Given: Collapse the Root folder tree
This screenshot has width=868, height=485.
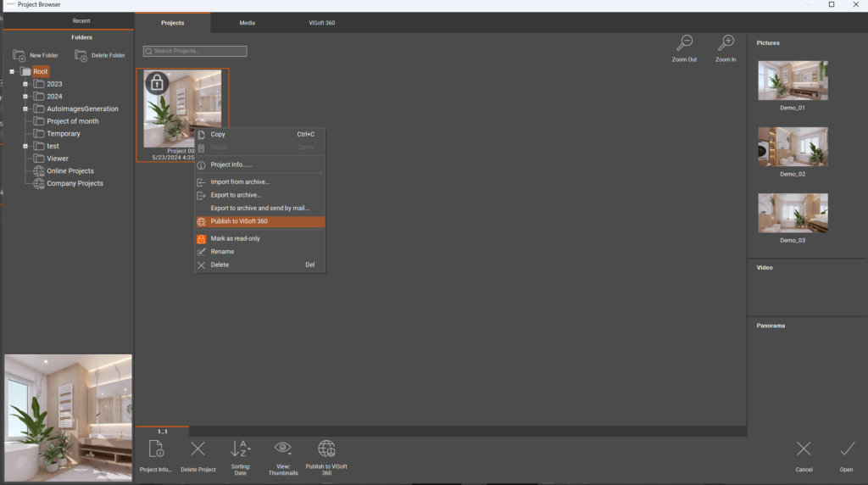Looking at the screenshot, I should 12,71.
